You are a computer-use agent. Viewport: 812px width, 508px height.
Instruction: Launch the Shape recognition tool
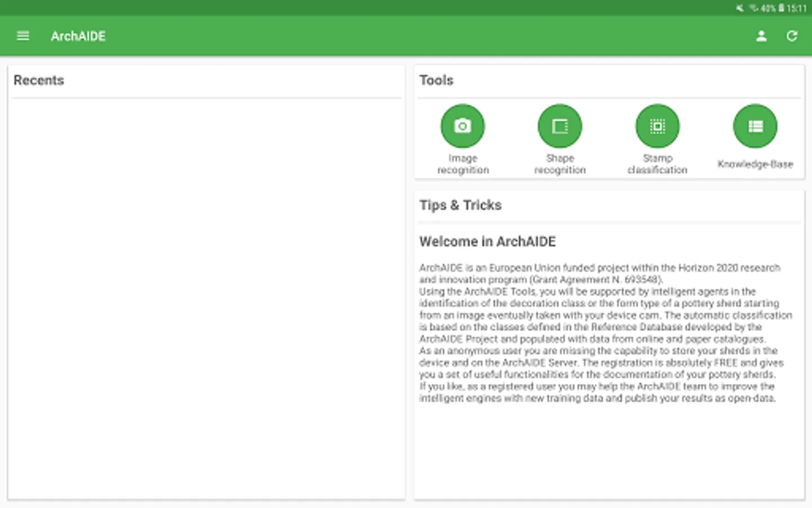pyautogui.click(x=560, y=126)
